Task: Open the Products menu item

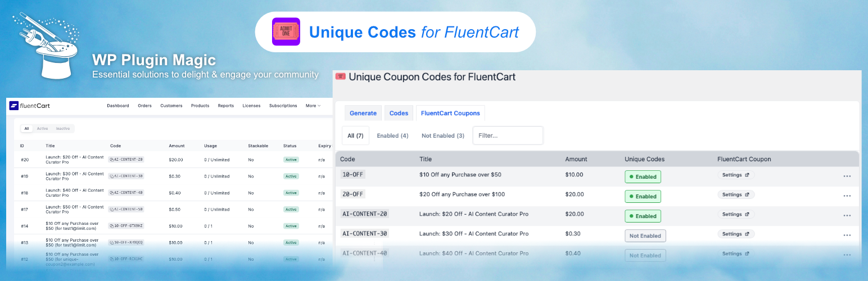Action: tap(200, 106)
